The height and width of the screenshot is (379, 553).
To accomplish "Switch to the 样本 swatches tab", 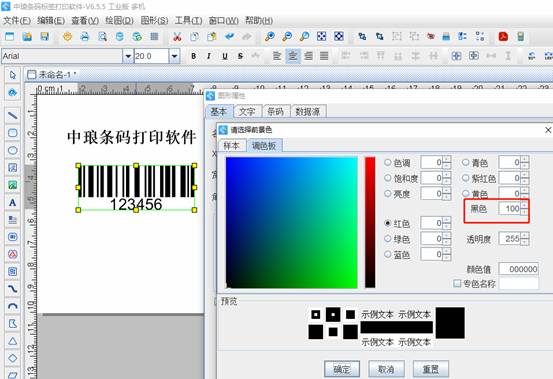I will point(231,146).
